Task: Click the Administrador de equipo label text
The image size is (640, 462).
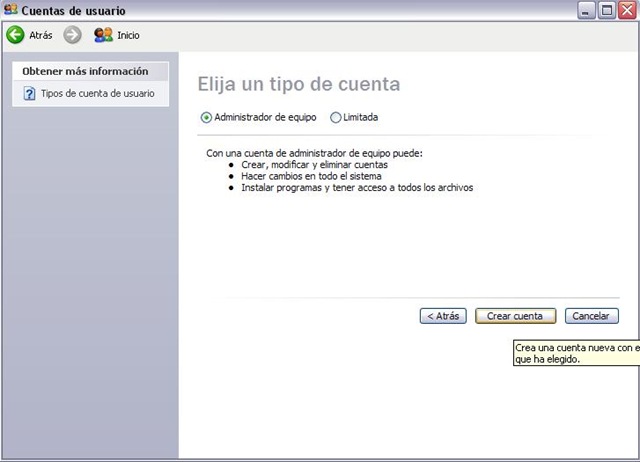Action: click(265, 117)
